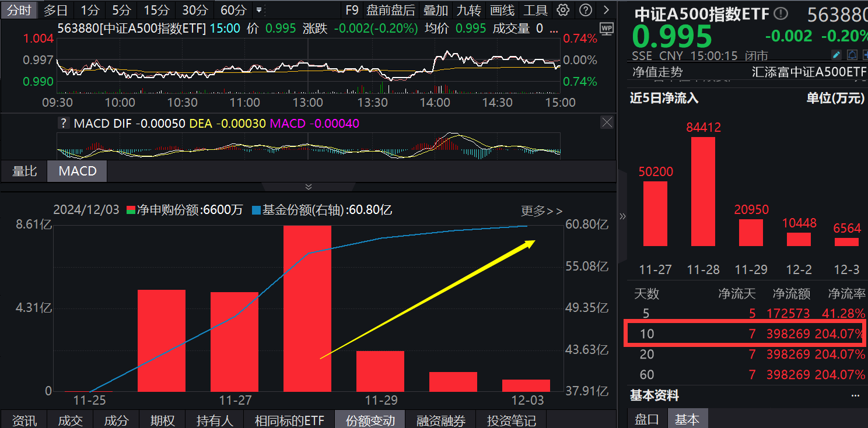This screenshot has height=428, width=868.
Task: Switch to the 量比 tab
Action: coord(24,171)
